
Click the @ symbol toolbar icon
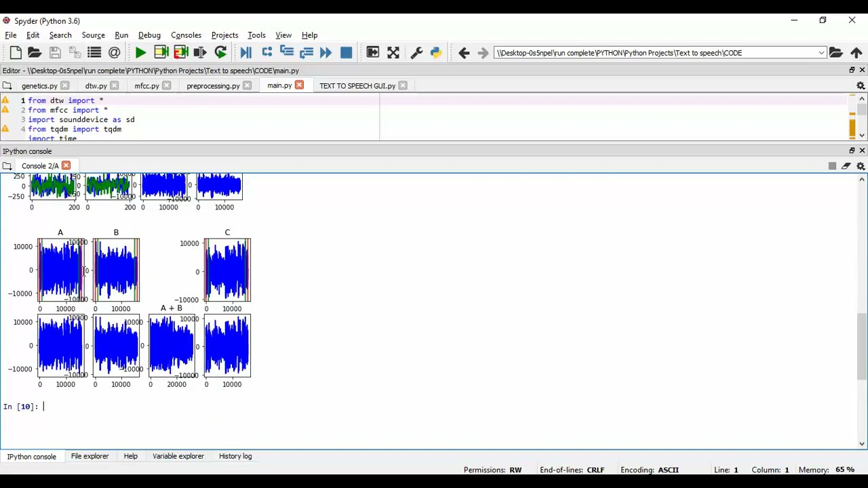point(114,53)
